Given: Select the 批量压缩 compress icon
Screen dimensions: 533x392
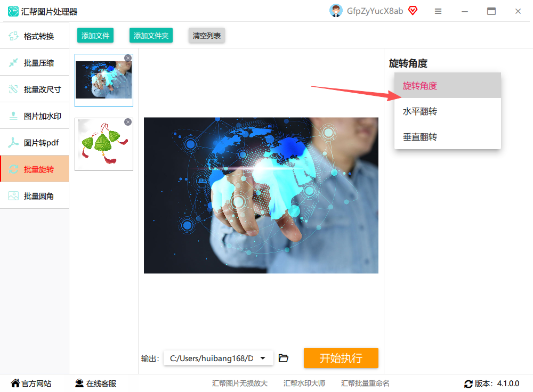Looking at the screenshot, I should 13,63.
